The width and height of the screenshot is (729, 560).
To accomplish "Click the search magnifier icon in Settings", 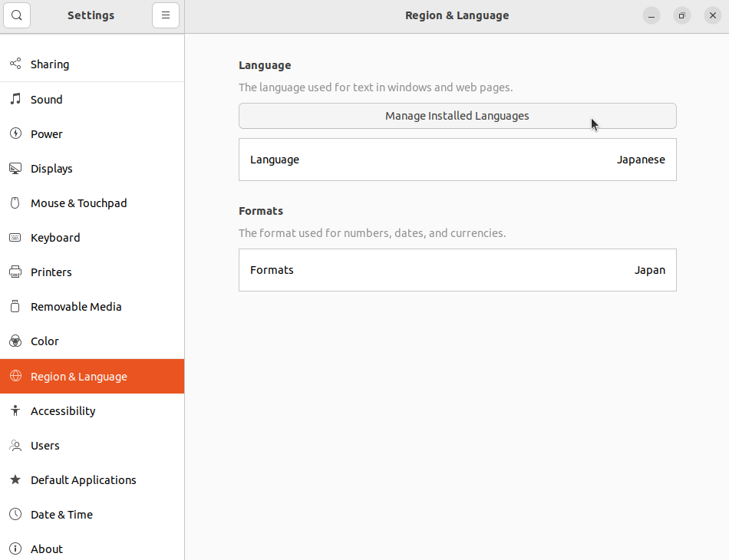I will tap(17, 15).
